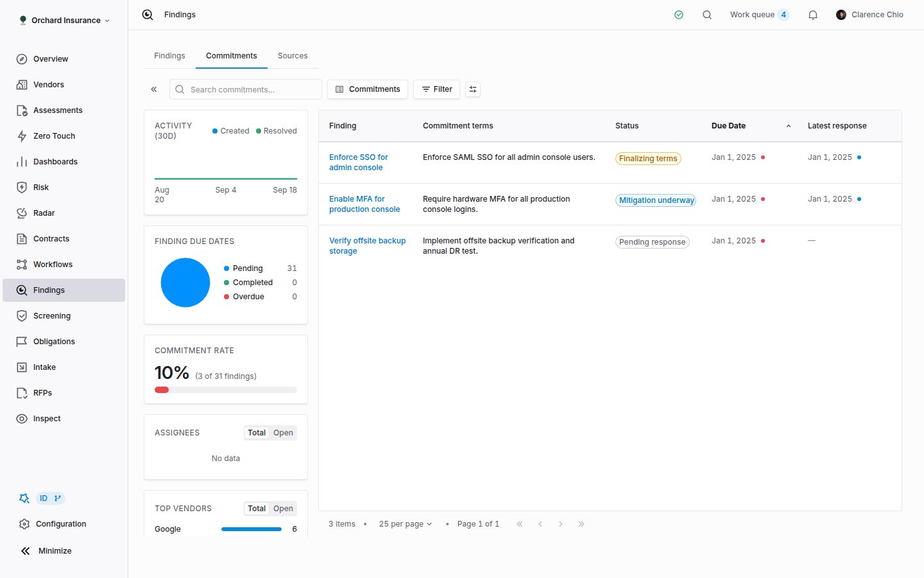The height and width of the screenshot is (578, 924).
Task: Open the Filter menu
Action: tap(437, 89)
